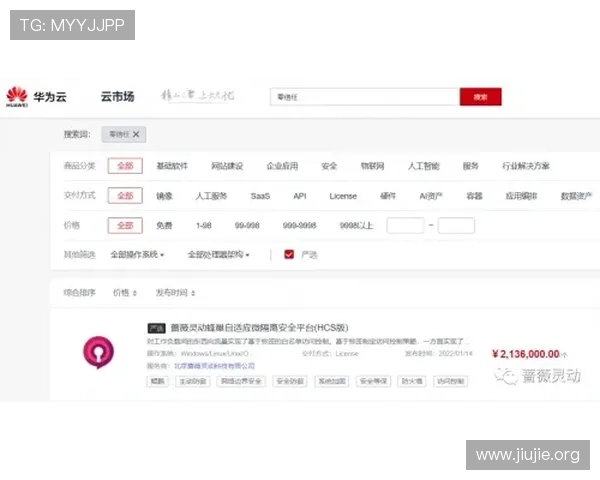Click the Huawei Cloud logo
This screenshot has height=480, width=600.
tap(36, 96)
